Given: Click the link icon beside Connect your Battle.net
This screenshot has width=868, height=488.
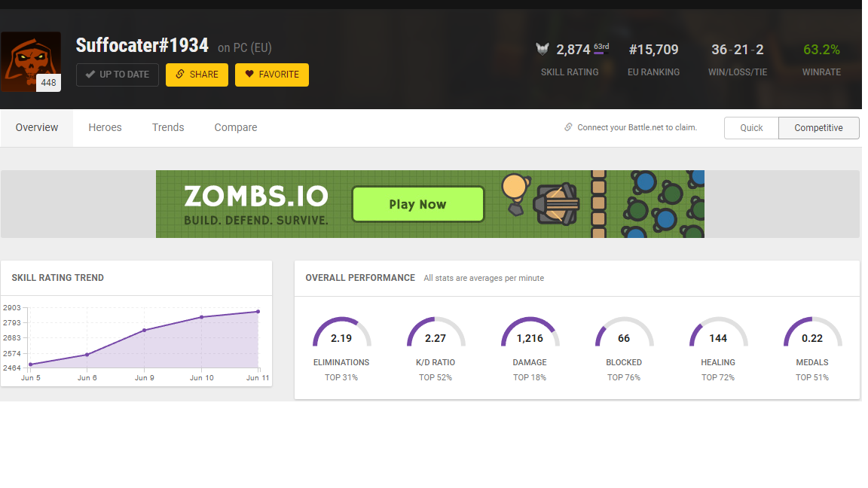Looking at the screenshot, I should pos(569,127).
